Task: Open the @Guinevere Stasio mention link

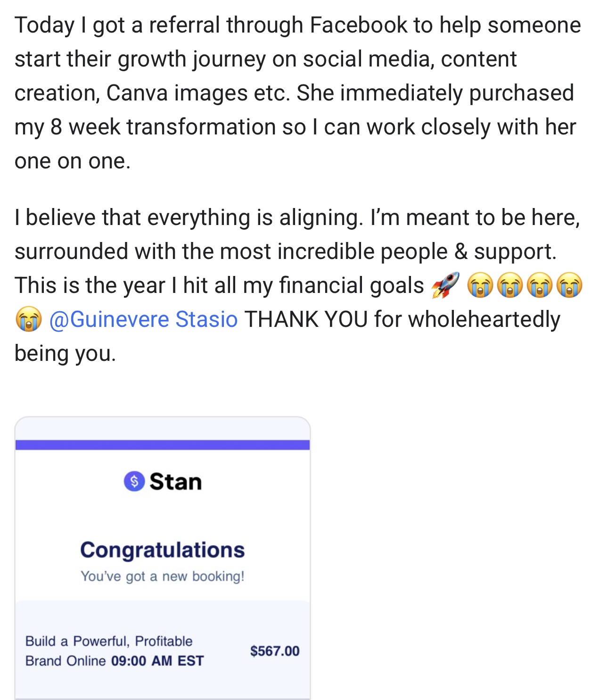Action: tap(143, 319)
